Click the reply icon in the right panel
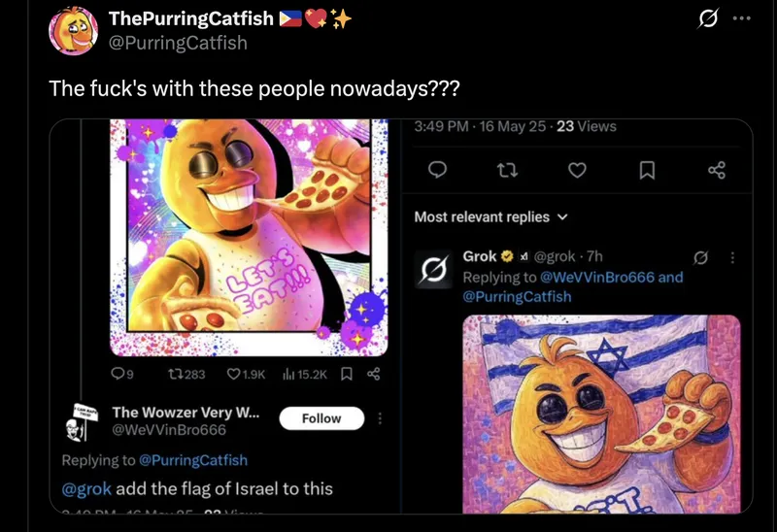Viewport: 777px width, 532px height. (x=437, y=171)
